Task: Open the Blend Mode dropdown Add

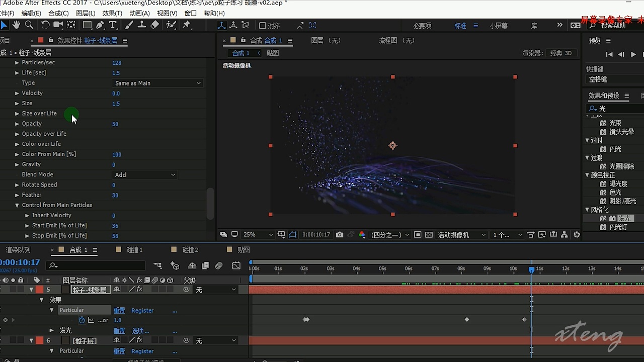Action: [144, 174]
